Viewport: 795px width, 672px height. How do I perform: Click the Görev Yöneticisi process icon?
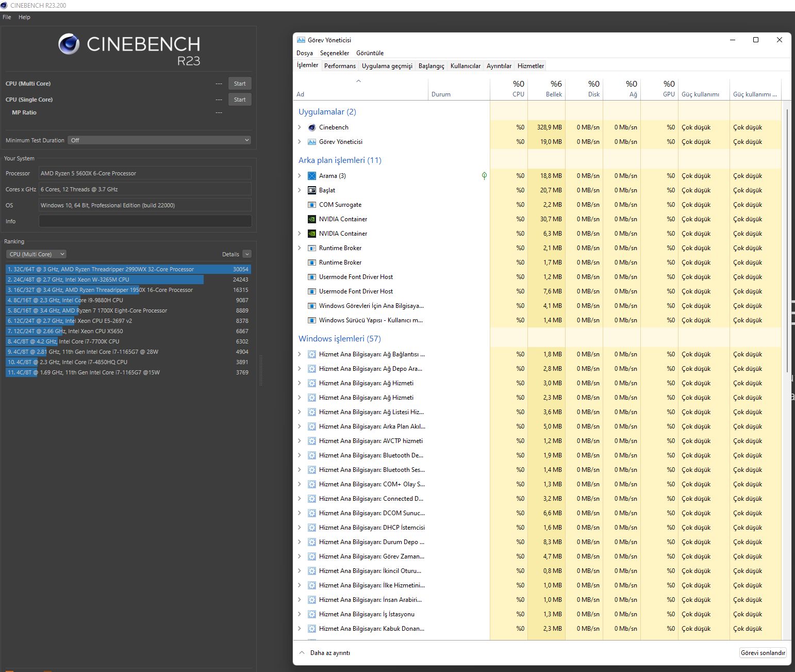(x=311, y=142)
